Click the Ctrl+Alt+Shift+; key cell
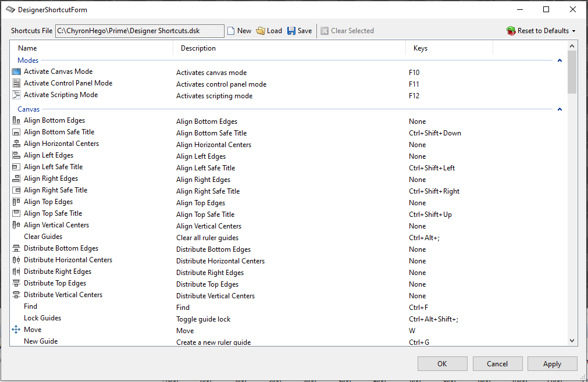Screen dimensions: 588x382 433,319
